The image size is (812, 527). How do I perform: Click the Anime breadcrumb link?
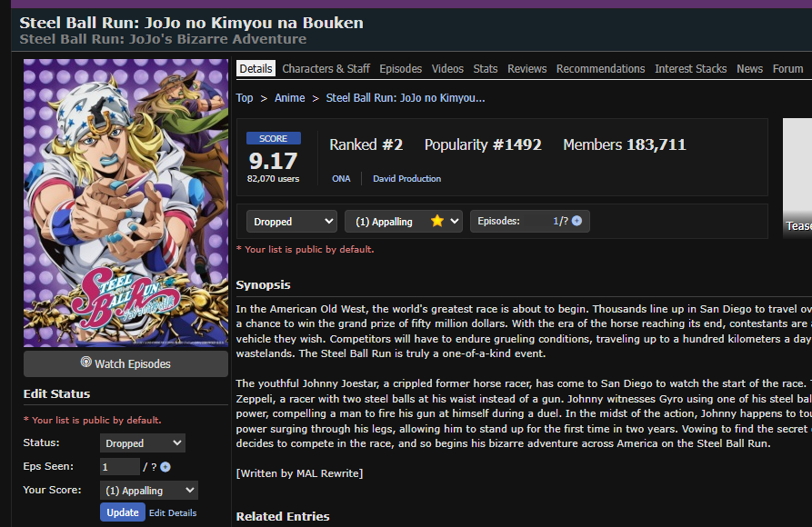[x=289, y=98]
